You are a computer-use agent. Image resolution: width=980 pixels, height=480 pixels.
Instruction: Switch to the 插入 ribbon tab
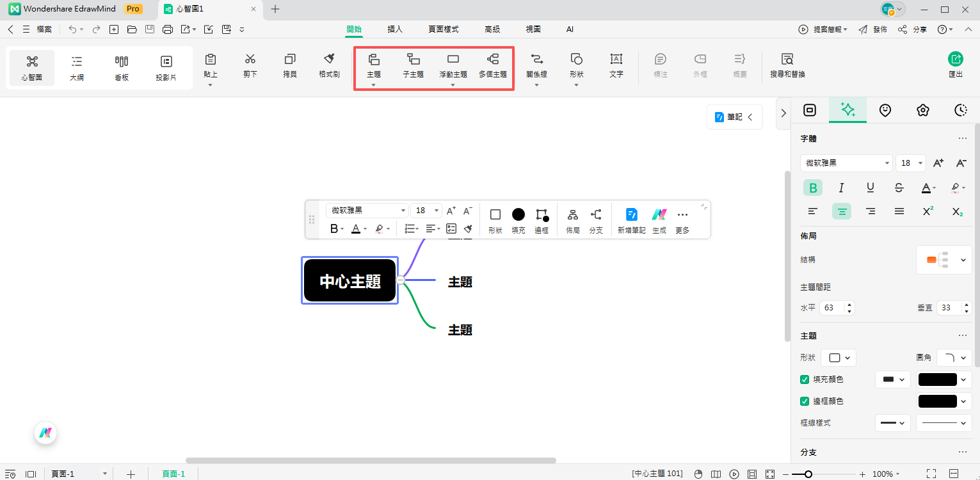(395, 29)
